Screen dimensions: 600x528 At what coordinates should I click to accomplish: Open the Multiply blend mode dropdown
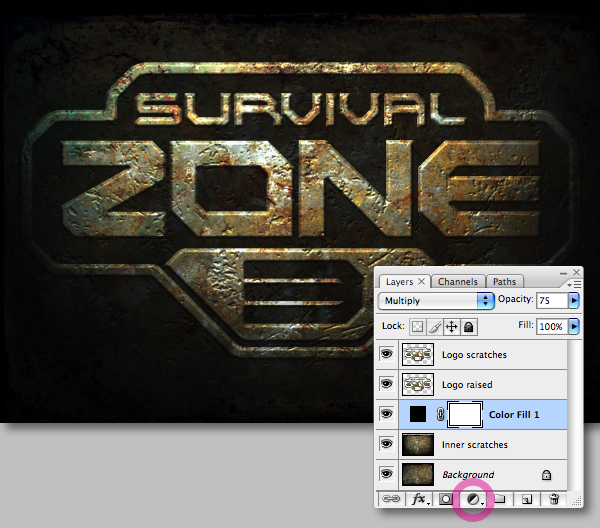pyautogui.click(x=436, y=301)
